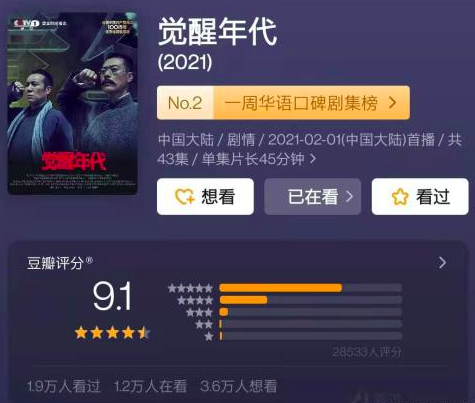Tap the 9.1 score number

[x=112, y=296]
